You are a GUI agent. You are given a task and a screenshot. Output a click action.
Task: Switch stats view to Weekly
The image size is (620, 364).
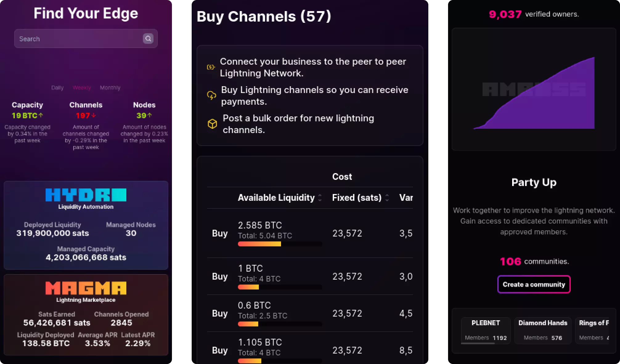(x=82, y=88)
